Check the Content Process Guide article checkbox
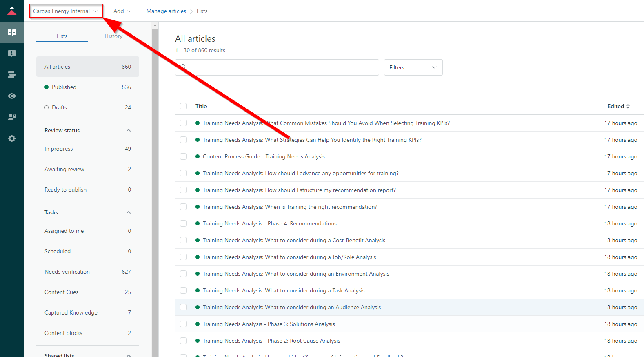Image resolution: width=644 pixels, height=357 pixels. click(183, 156)
